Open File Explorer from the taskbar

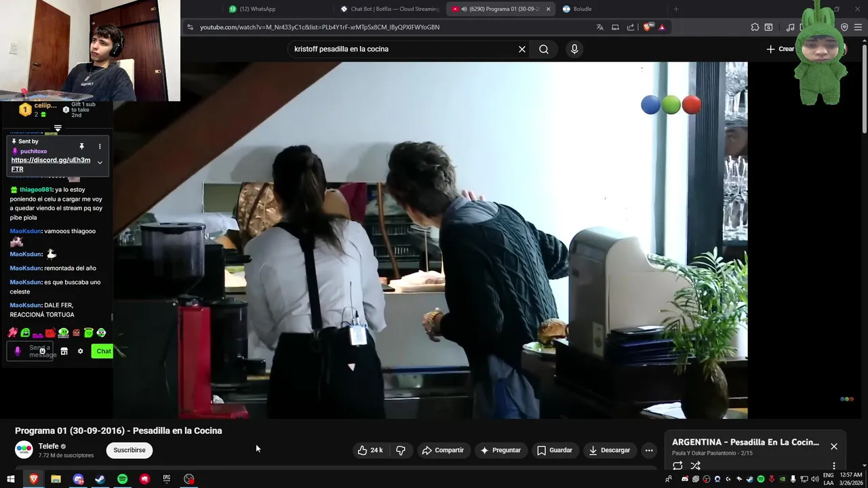pyautogui.click(x=56, y=479)
